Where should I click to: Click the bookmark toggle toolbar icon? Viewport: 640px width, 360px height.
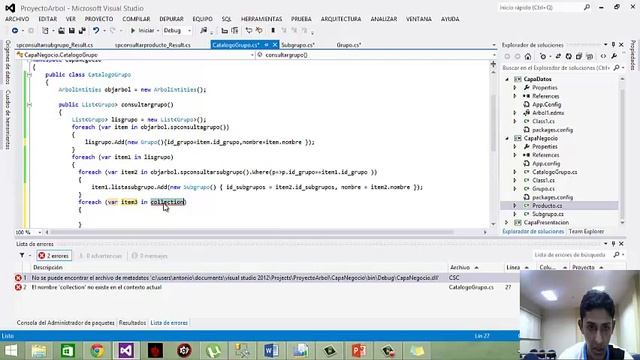[273, 31]
